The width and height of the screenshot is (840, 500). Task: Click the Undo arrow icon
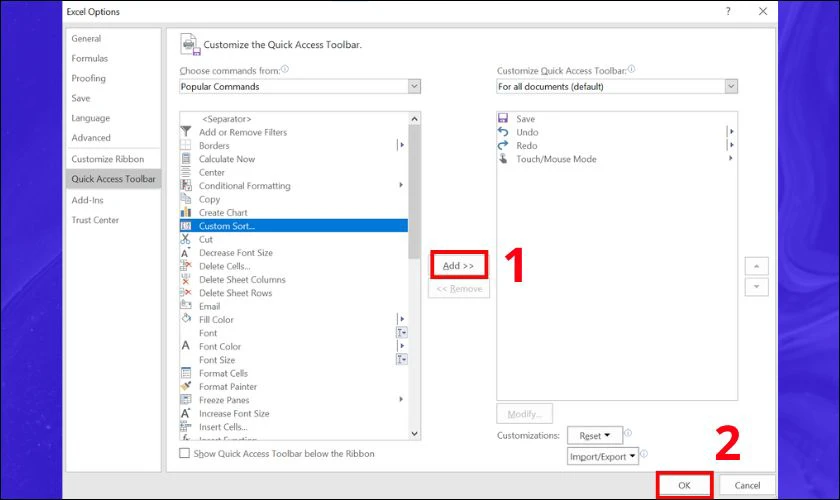503,131
